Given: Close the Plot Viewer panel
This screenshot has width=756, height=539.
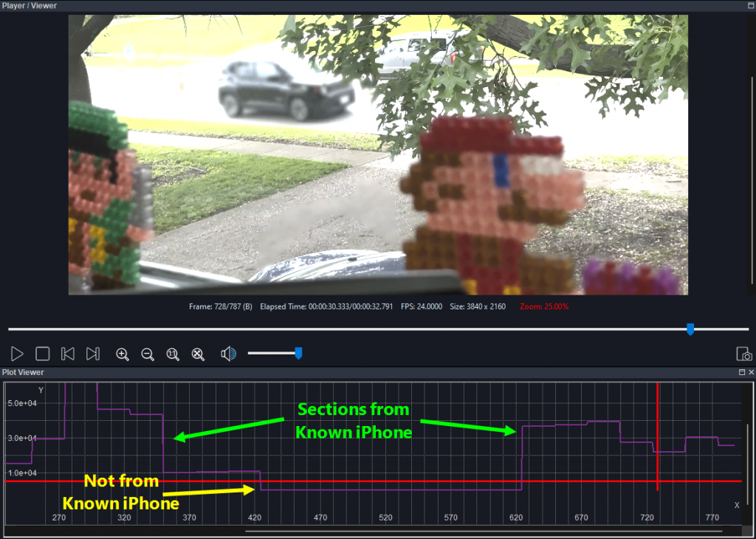Looking at the screenshot, I should 751,373.
